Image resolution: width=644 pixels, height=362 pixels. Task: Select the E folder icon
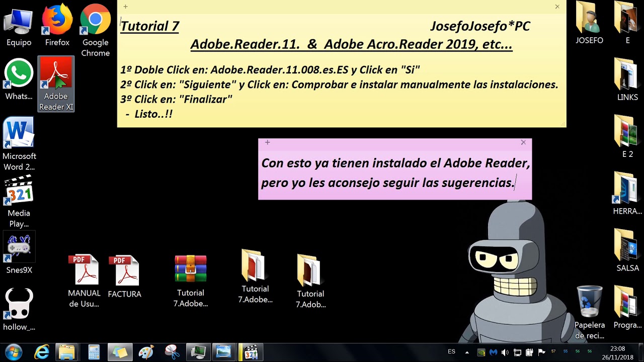(627, 23)
